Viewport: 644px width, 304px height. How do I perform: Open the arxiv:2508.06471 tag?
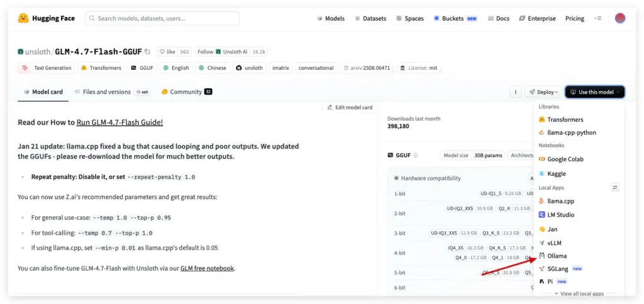pos(367,68)
